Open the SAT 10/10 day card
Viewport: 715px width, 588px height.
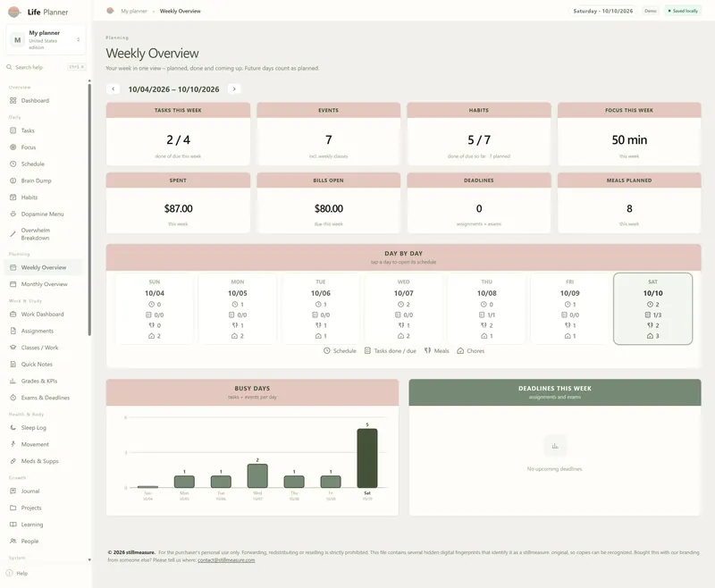(653, 309)
